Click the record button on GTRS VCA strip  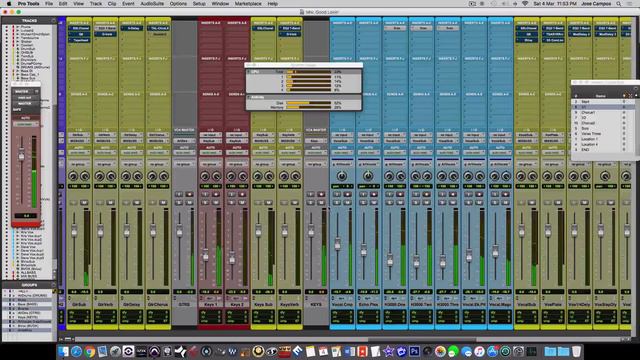pos(189,194)
